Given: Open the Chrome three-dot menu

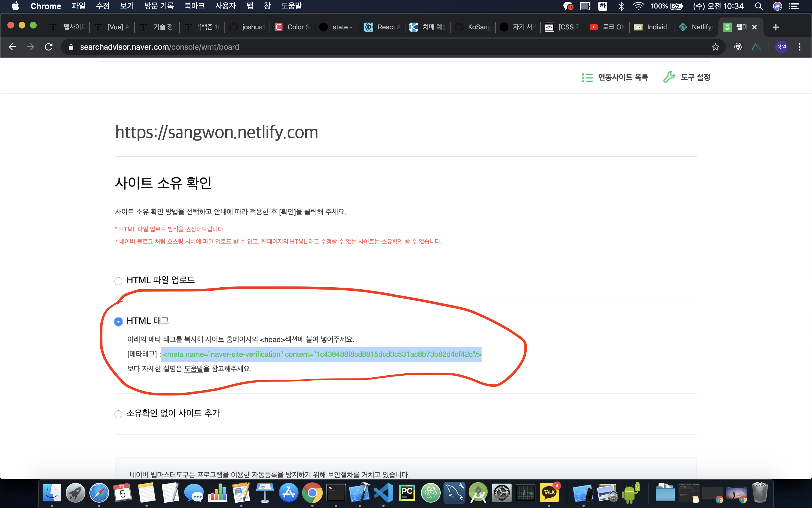Looking at the screenshot, I should click(800, 47).
